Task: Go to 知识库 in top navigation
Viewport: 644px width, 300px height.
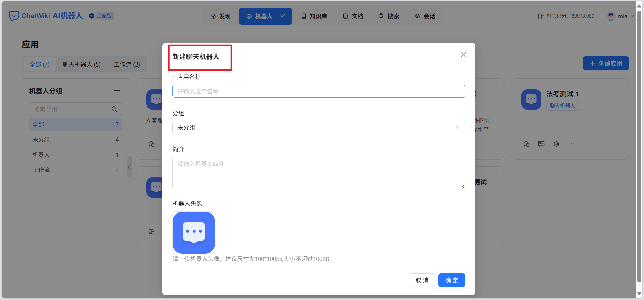Action: tap(314, 16)
